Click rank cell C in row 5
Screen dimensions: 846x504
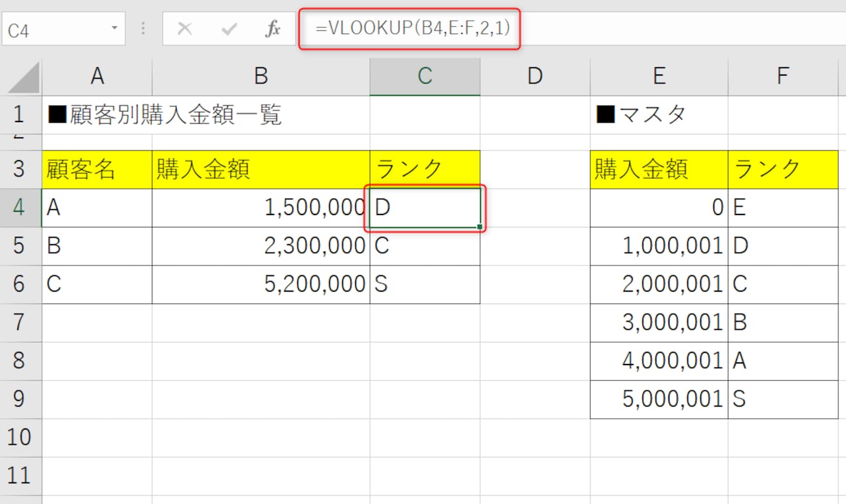click(x=425, y=246)
